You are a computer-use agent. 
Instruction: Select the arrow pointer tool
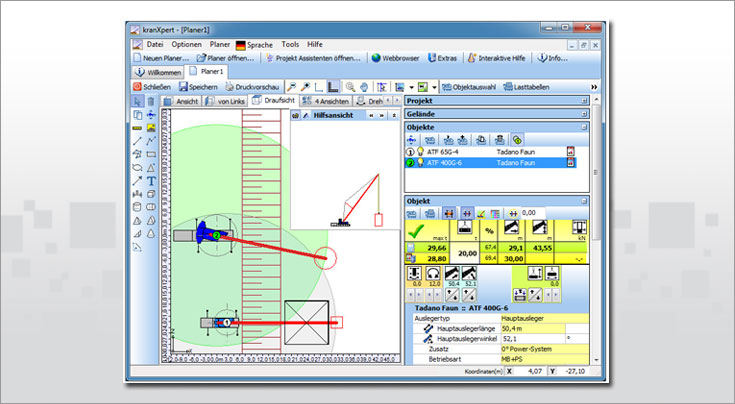(x=137, y=101)
